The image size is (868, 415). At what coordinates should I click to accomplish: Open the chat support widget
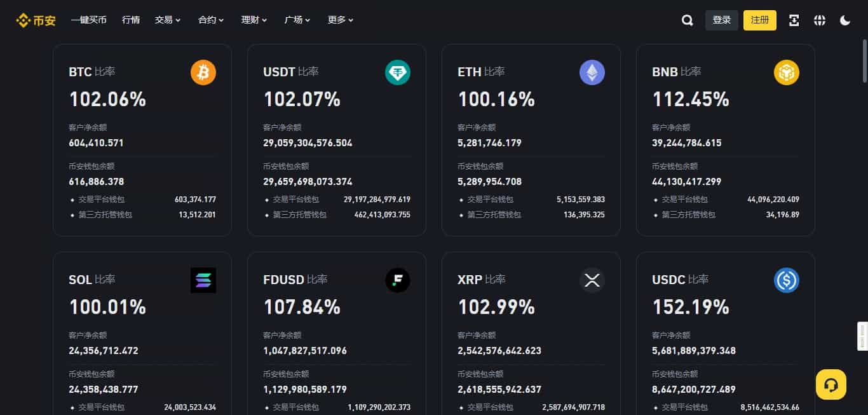tap(831, 384)
